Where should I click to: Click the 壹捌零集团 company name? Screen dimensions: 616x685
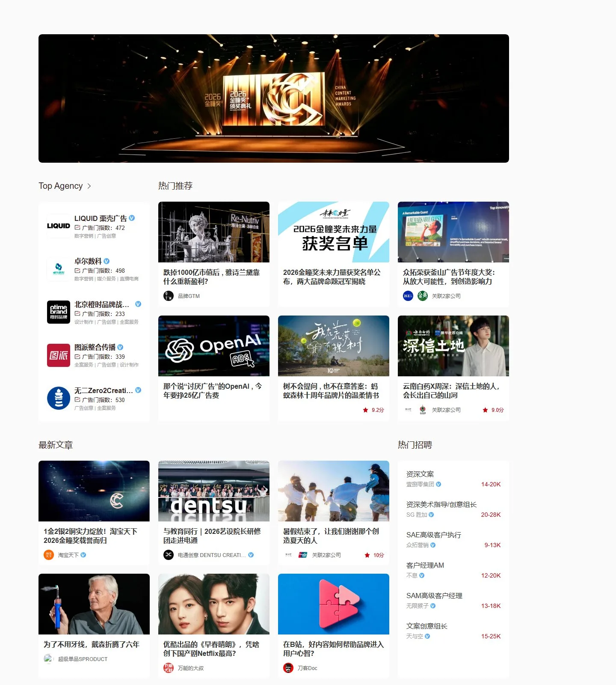(x=420, y=484)
